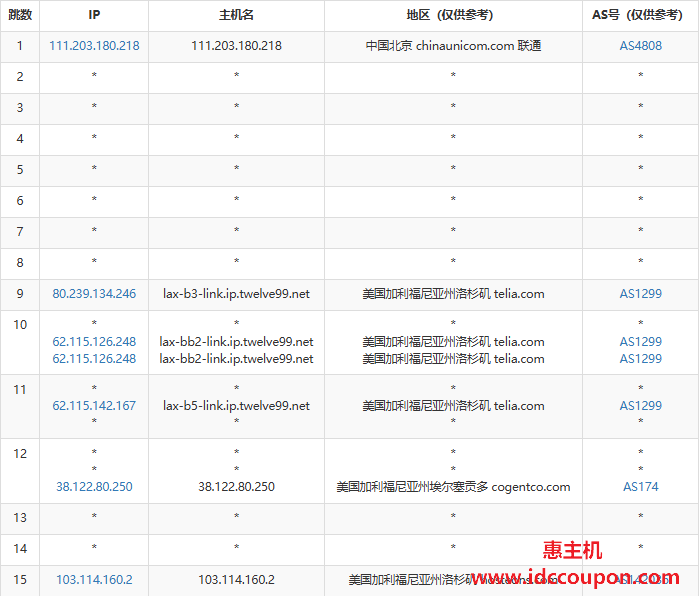Select hop number 11

pyautogui.click(x=20, y=390)
